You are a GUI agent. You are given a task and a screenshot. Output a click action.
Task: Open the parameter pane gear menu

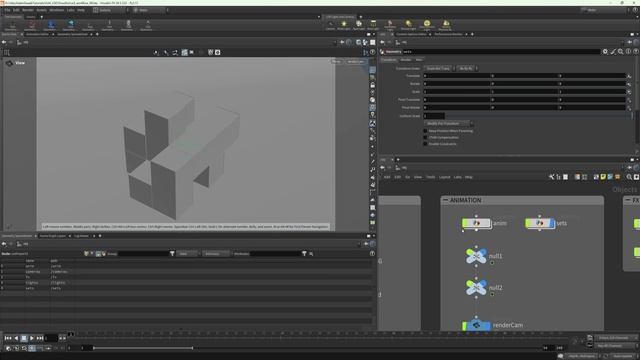pyautogui.click(x=605, y=51)
